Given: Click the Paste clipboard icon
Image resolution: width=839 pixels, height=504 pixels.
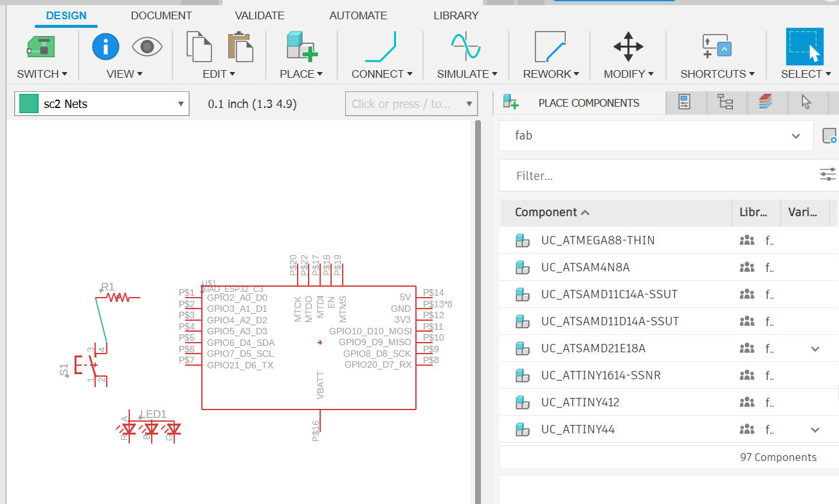Looking at the screenshot, I should 240,47.
